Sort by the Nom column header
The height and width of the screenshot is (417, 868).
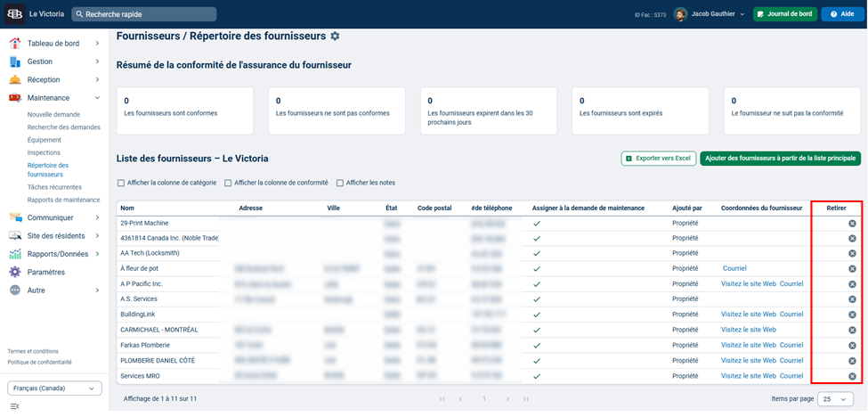coord(127,208)
